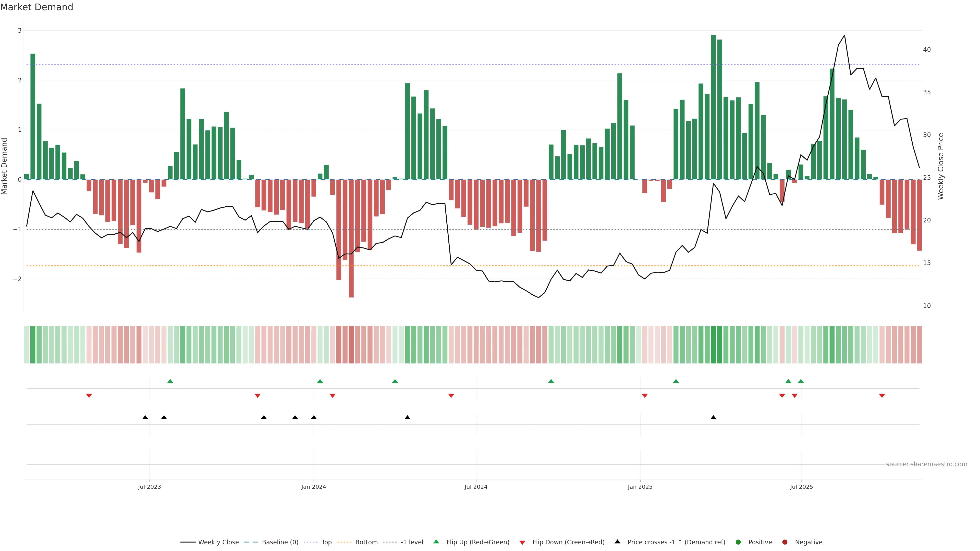
Task: Toggle Top dotted line legend entry
Action: coord(326,542)
